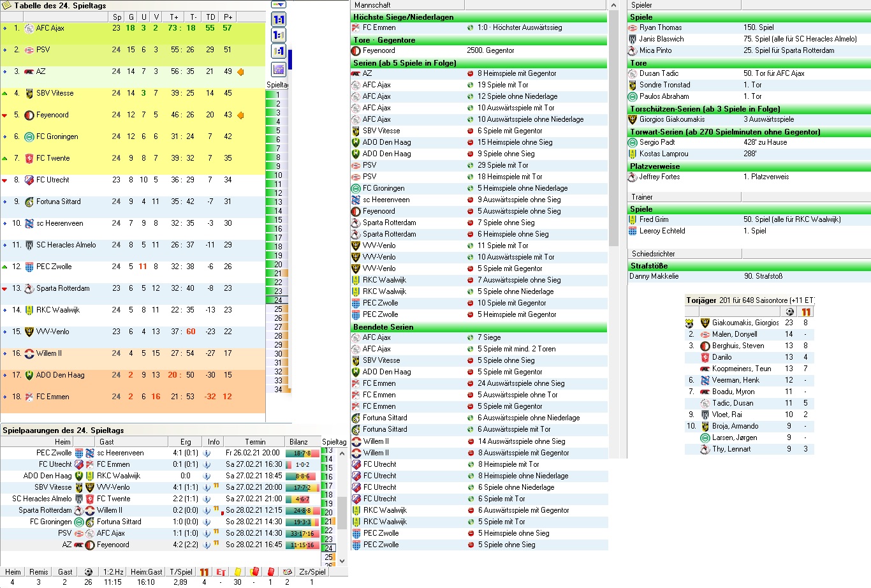This screenshot has width=871, height=588.
Task: Sort standings by the T+ goals-for header
Action: click(x=174, y=17)
